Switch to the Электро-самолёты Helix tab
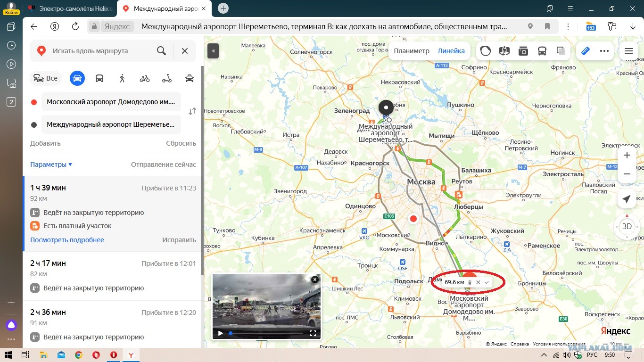644x362 pixels. click(x=70, y=8)
